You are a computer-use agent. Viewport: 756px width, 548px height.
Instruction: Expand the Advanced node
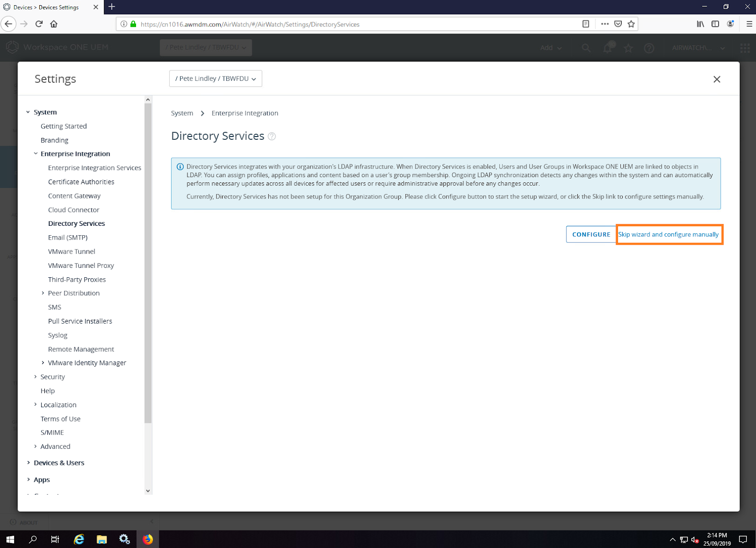click(35, 446)
